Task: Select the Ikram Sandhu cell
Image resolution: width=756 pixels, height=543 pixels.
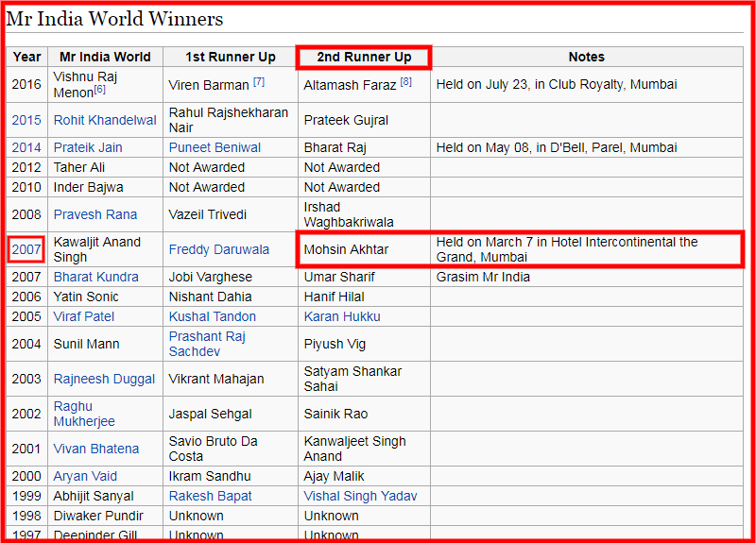Action: [x=231, y=477]
